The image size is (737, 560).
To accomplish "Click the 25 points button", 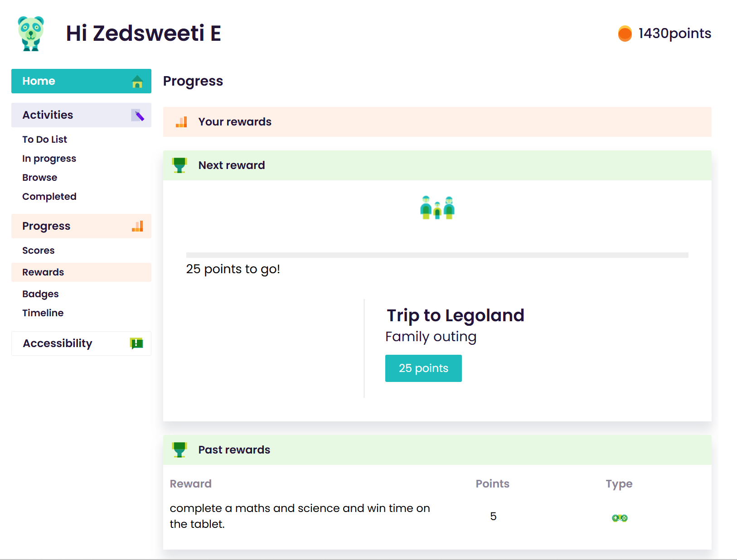I will click(x=423, y=368).
